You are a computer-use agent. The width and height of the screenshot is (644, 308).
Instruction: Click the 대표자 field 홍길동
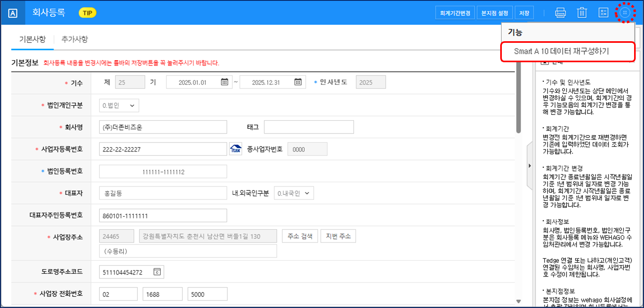[163, 193]
